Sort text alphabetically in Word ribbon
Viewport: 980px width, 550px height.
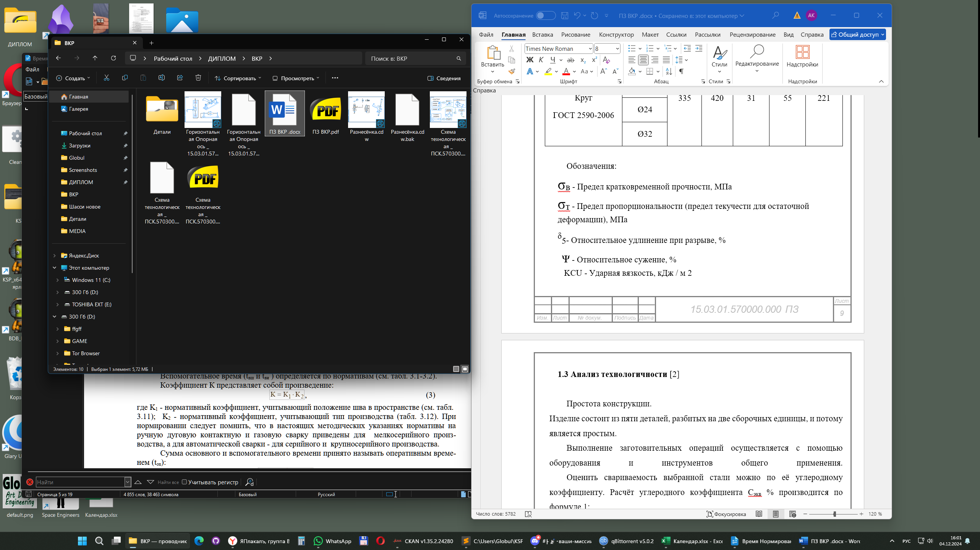point(669,71)
